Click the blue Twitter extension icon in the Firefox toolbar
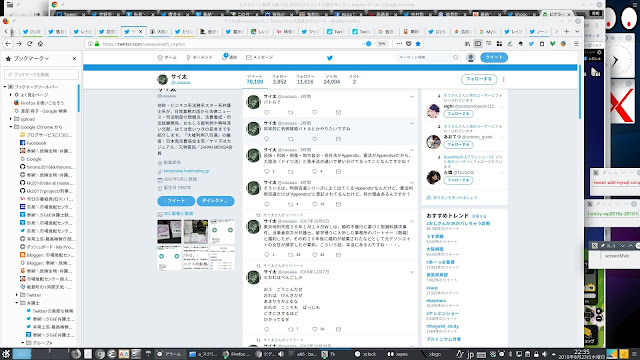The height and width of the screenshot is (360, 640). coord(531,44)
